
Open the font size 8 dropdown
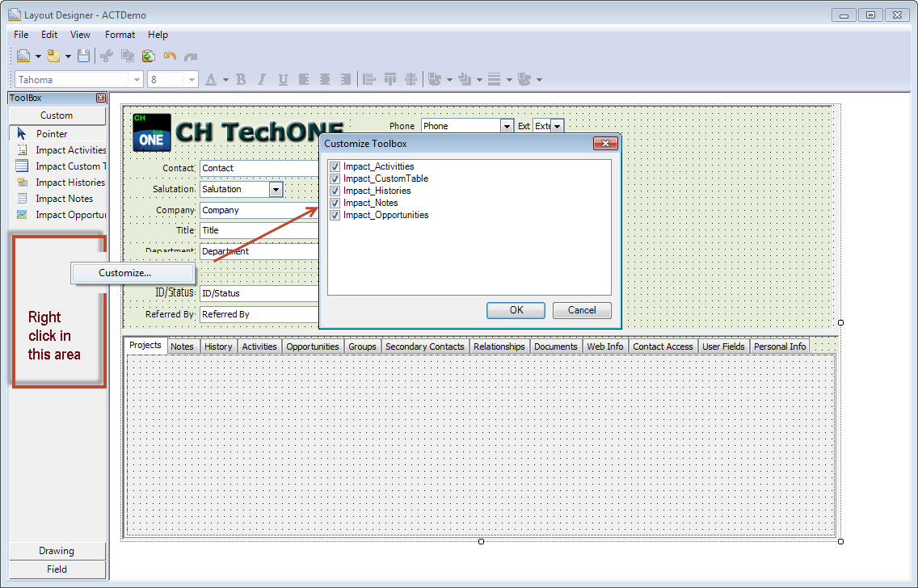[x=192, y=79]
